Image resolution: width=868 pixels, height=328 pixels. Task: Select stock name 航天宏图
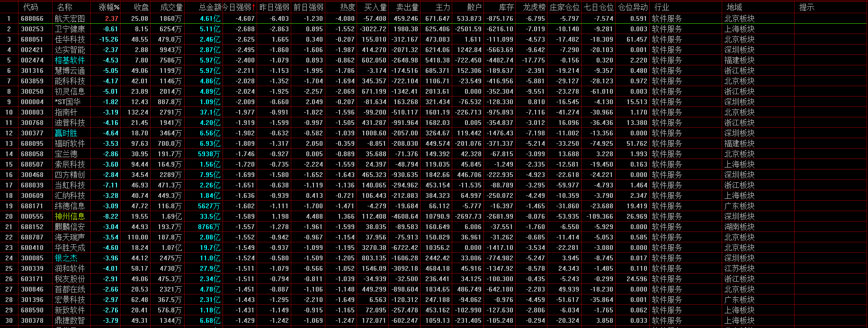[70, 18]
